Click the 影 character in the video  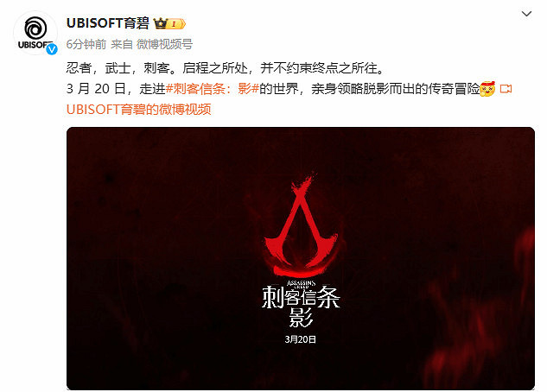point(301,318)
